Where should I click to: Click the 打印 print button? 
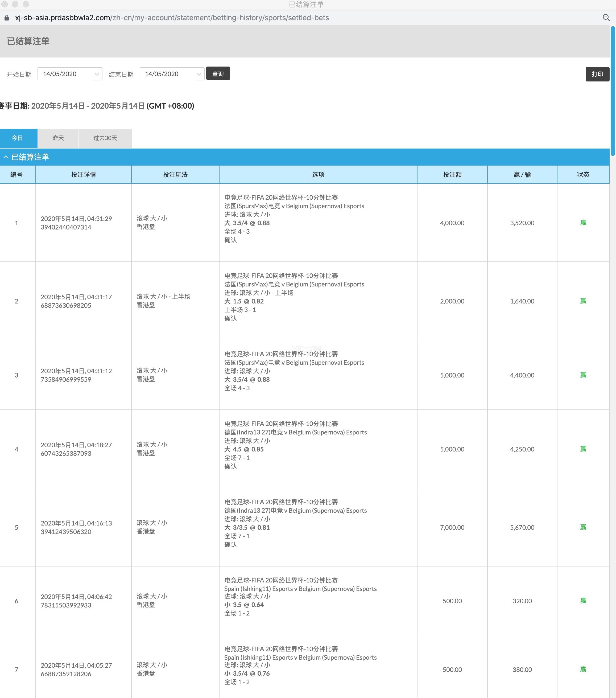click(597, 74)
